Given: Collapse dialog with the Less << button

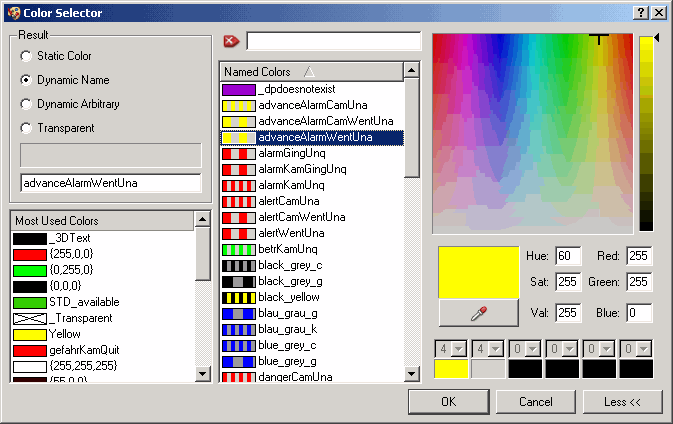Looking at the screenshot, I should [x=620, y=401].
